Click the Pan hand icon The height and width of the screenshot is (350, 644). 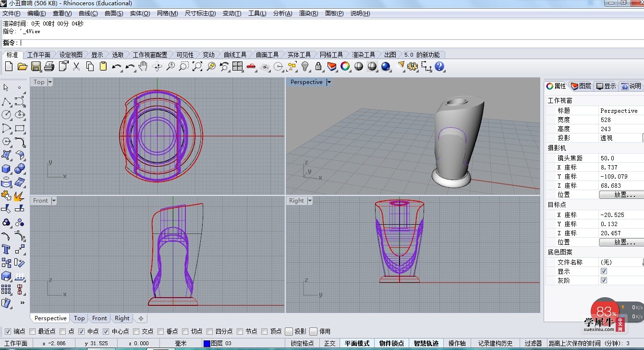tap(143, 67)
